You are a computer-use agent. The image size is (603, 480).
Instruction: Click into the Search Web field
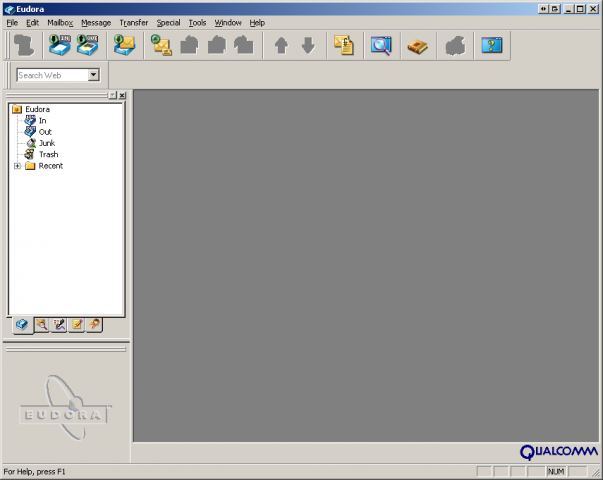click(53, 75)
